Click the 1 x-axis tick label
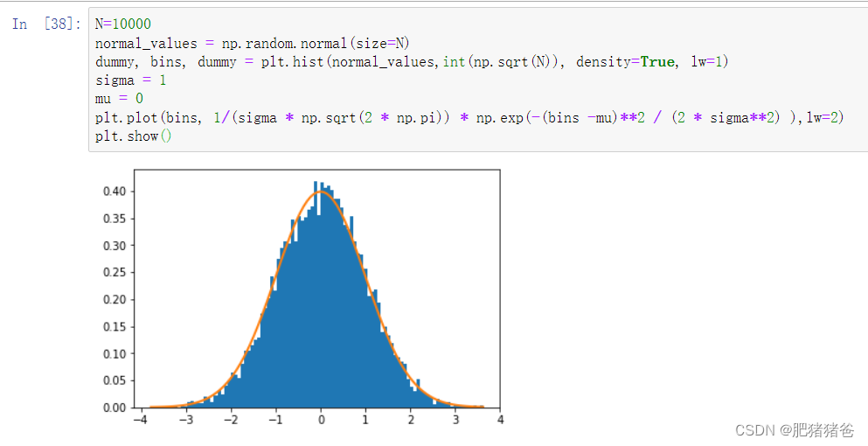The width and height of the screenshot is (868, 446). pyautogui.click(x=366, y=420)
